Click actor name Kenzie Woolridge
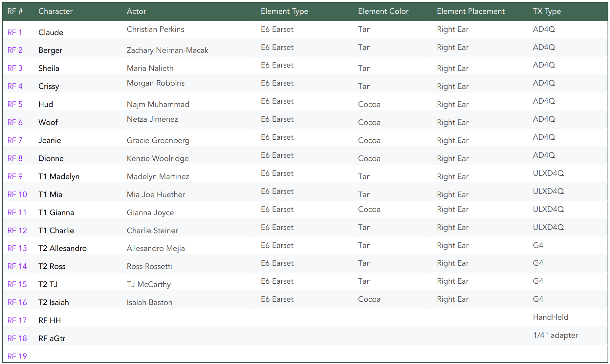Screen dimensions: 610x364 [158, 159]
